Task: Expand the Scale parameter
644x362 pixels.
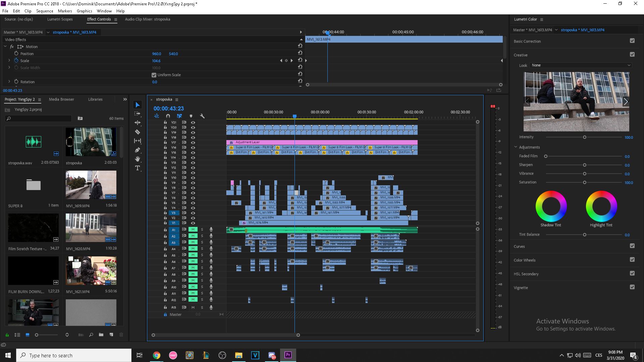Action: click(x=9, y=61)
